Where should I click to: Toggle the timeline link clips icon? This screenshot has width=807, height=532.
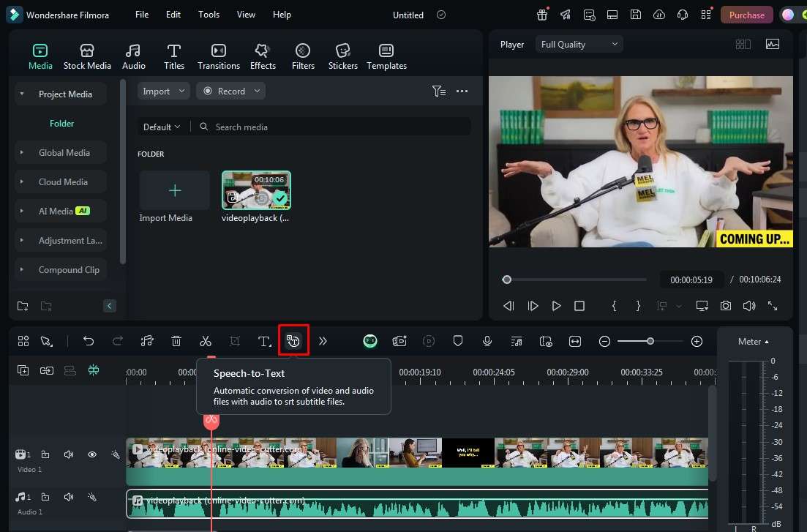pos(46,370)
